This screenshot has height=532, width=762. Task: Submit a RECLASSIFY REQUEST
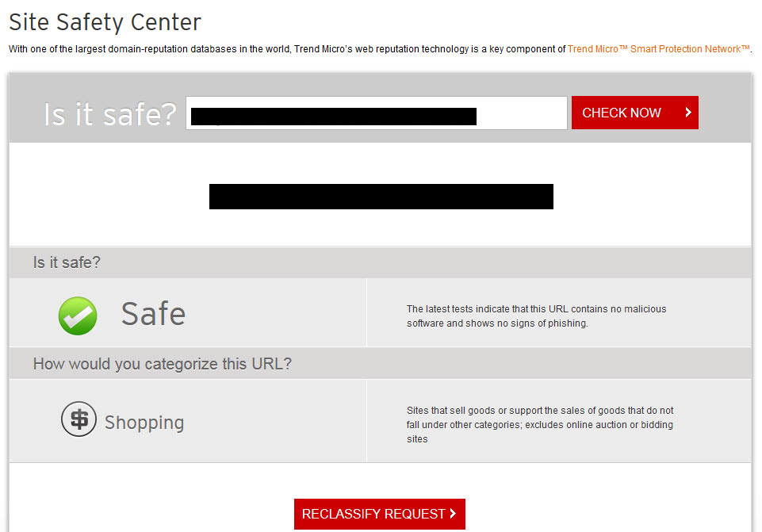379,514
